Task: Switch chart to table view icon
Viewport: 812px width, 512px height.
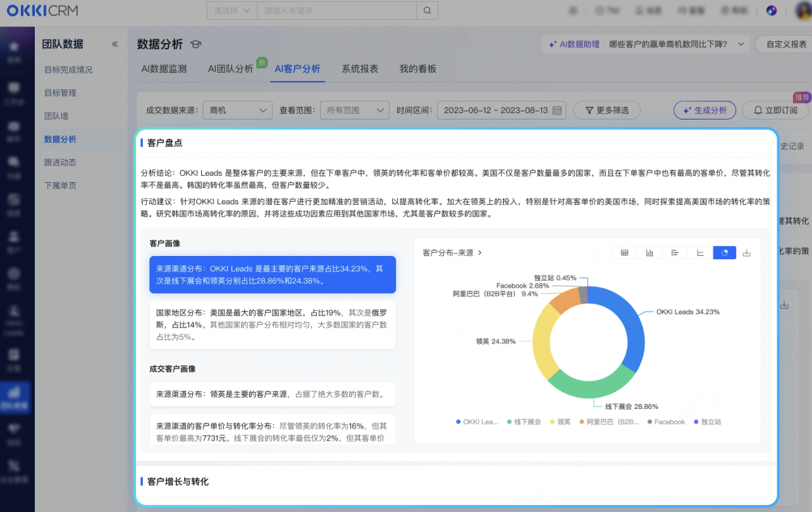Action: [624, 253]
